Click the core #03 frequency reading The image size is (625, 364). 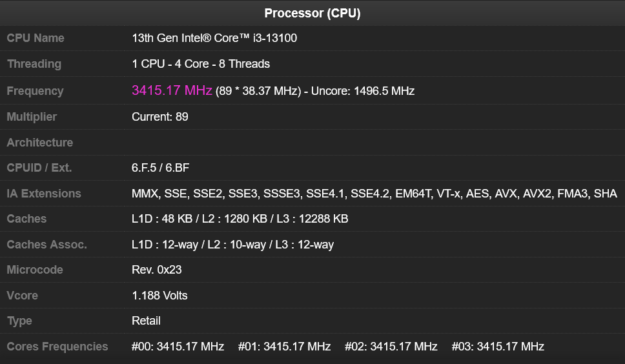tap(498, 347)
